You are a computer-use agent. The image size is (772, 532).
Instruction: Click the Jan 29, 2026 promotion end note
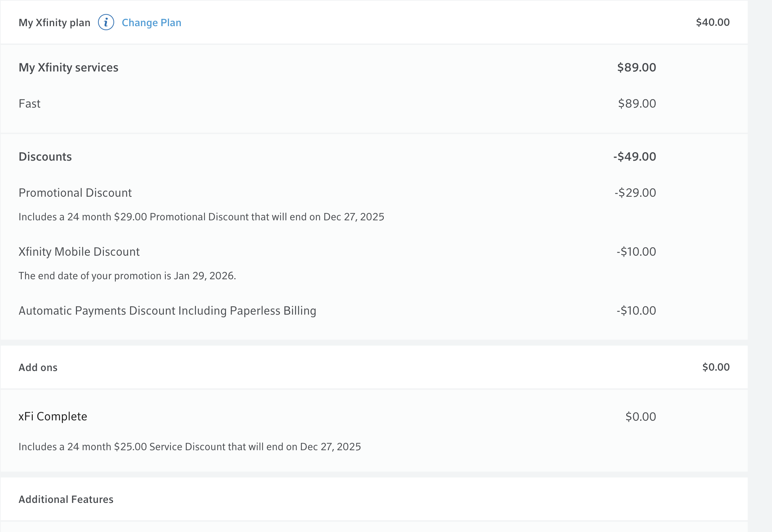click(x=127, y=276)
